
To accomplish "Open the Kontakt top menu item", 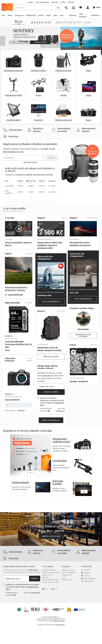I will tap(71, 2).
